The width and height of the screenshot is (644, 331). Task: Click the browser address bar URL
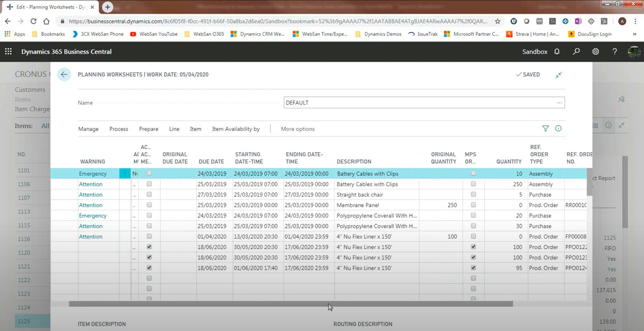click(278, 22)
